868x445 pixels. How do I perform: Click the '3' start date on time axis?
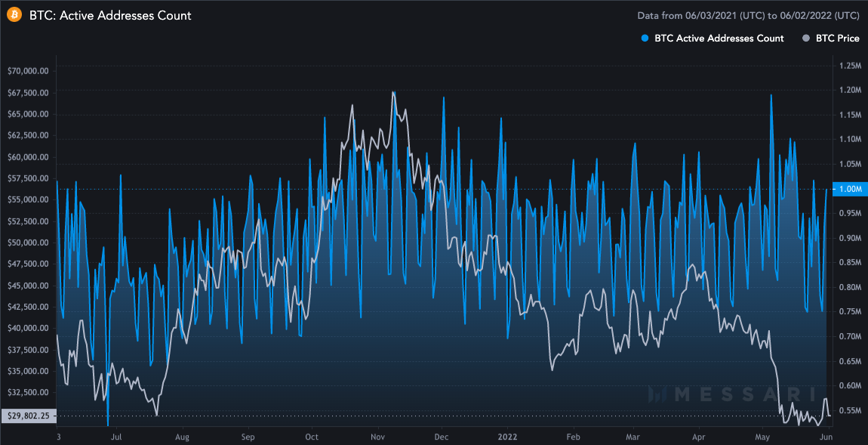[x=57, y=436]
